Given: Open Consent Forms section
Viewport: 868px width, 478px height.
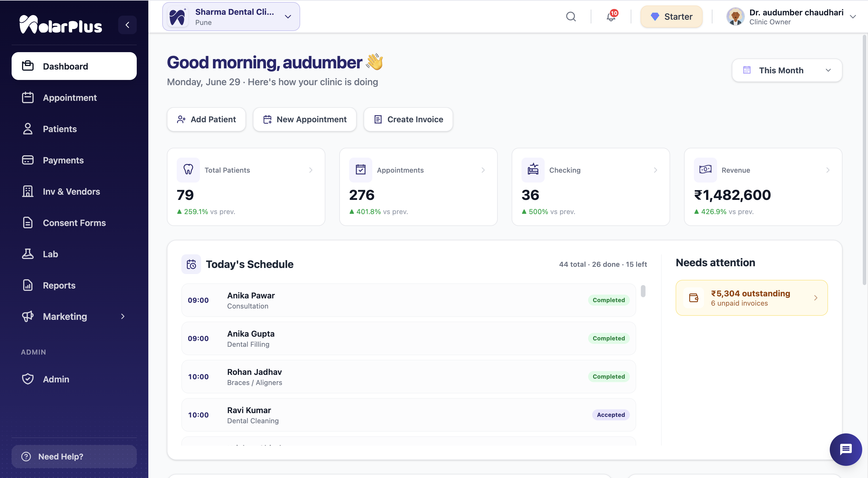Looking at the screenshot, I should coord(74,223).
